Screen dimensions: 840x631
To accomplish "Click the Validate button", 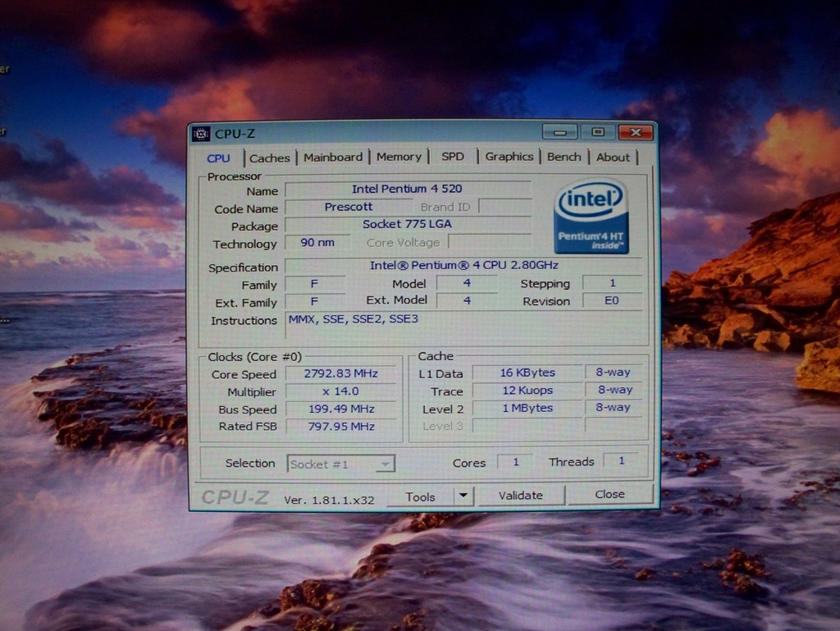I will click(521, 496).
